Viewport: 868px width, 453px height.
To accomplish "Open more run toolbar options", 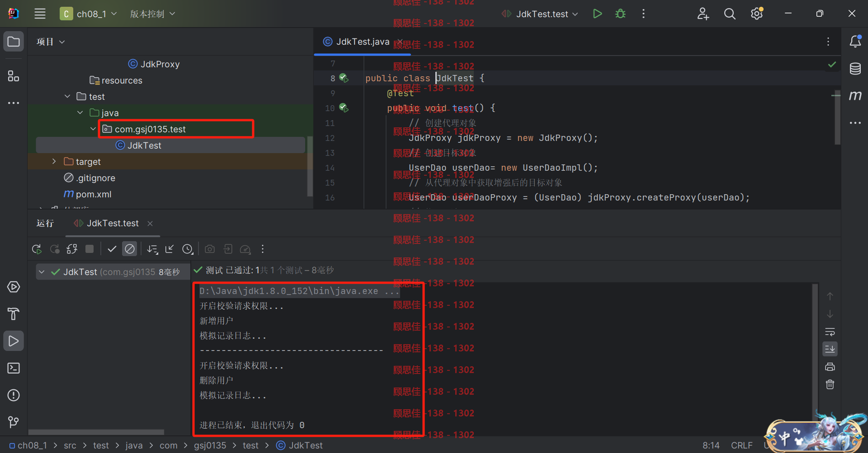I will point(263,249).
